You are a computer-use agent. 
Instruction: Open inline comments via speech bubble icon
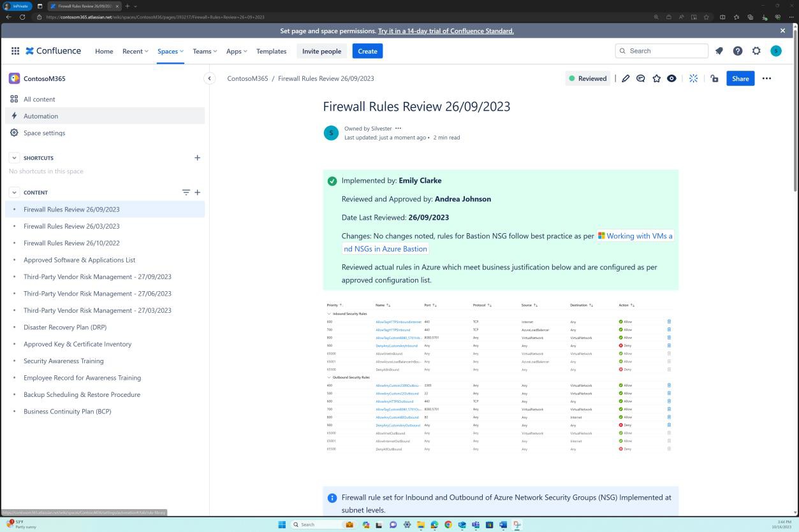[x=640, y=78]
